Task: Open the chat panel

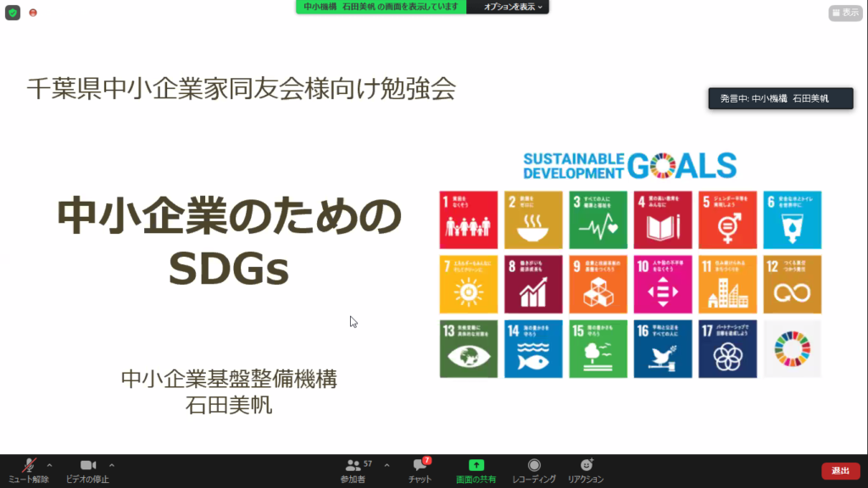Action: pyautogui.click(x=420, y=465)
